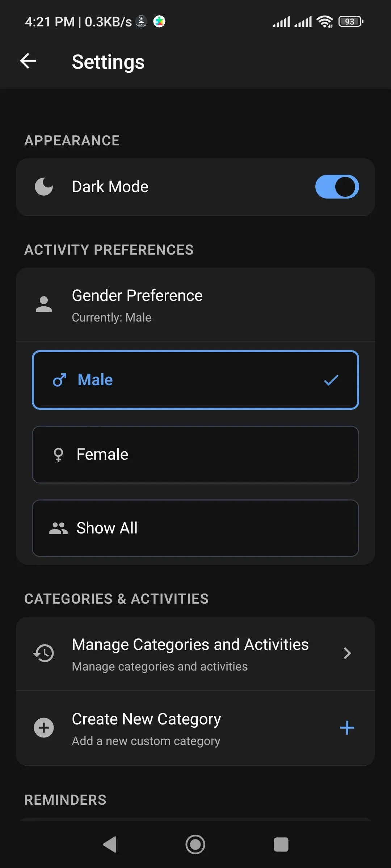
Task: Open the Gender Preference selector
Action: [x=195, y=305]
